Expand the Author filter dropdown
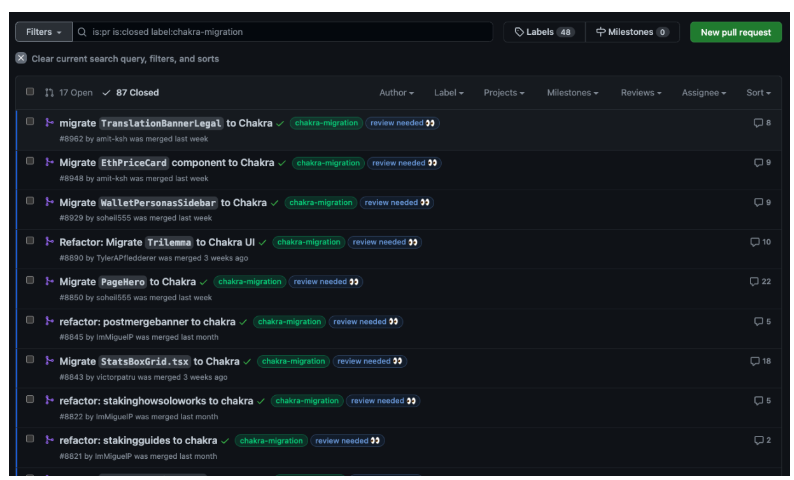The image size is (794, 480). [x=396, y=93]
